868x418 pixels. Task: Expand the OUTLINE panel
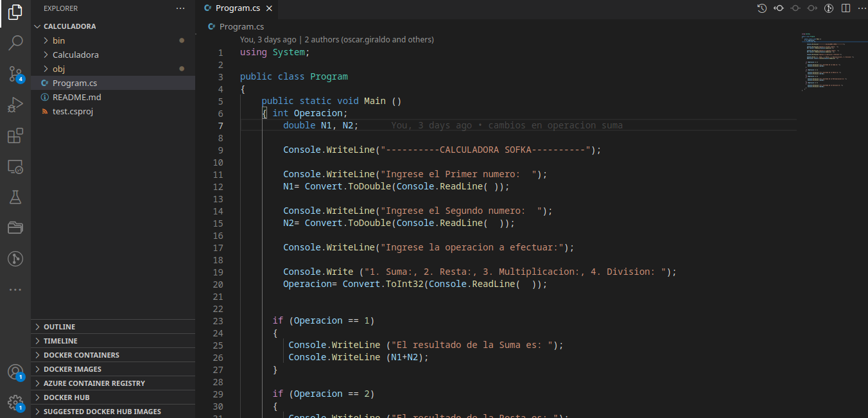point(56,326)
